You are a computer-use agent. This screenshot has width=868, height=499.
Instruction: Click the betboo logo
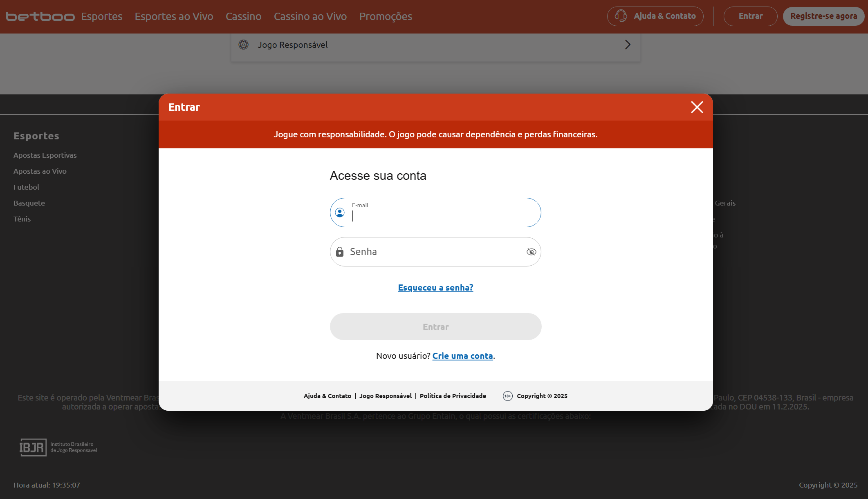coord(40,16)
